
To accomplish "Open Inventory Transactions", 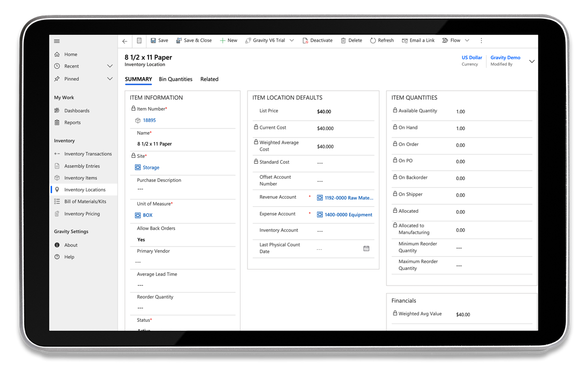I will click(88, 154).
